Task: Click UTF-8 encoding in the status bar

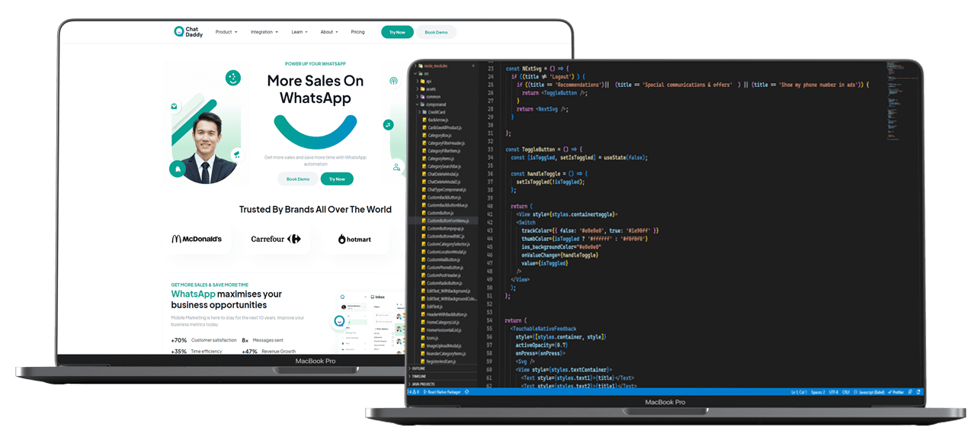Action: (x=834, y=392)
